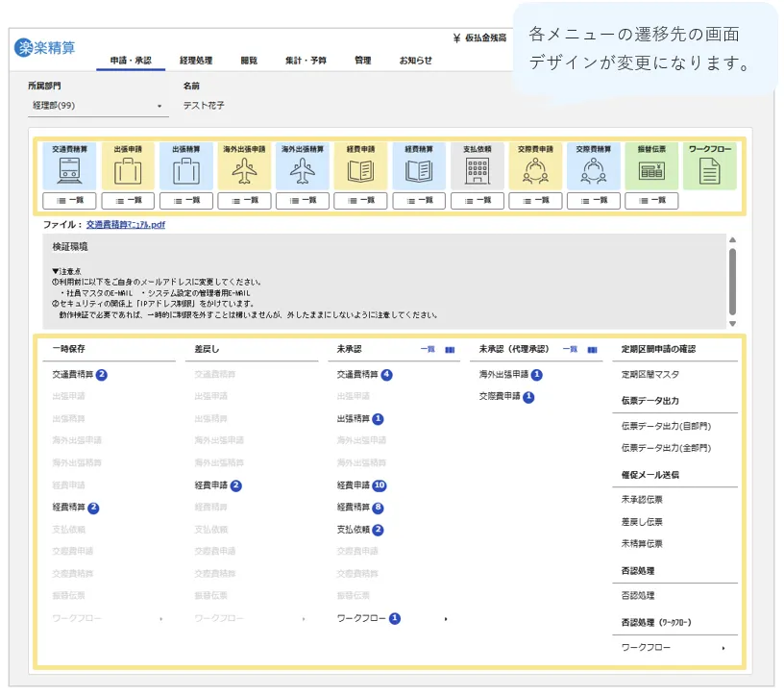Expand ワークフロー arrow under 否認処理 (ワークフロー)
This screenshot has width=784, height=696.
click(723, 649)
